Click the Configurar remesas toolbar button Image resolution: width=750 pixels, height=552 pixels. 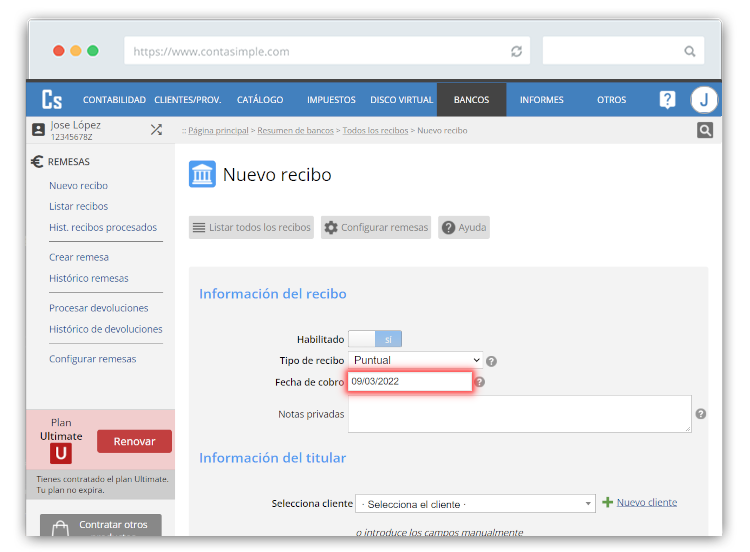pos(376,227)
